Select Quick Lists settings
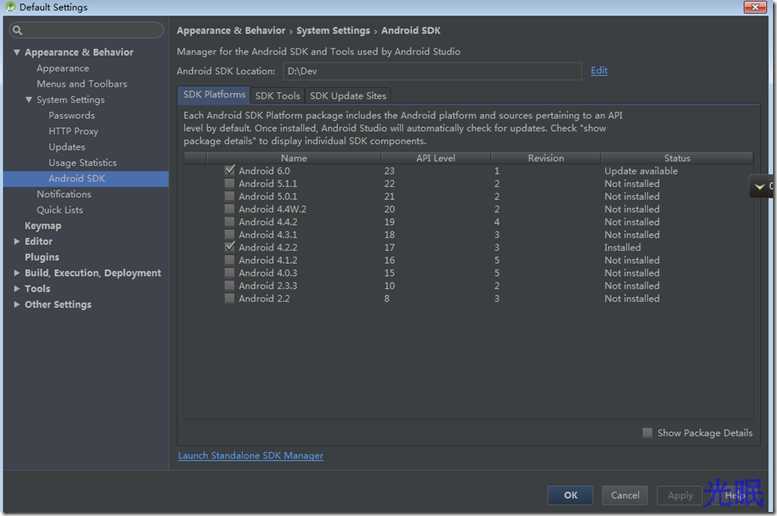Screen dimensions: 777x516 point(60,210)
